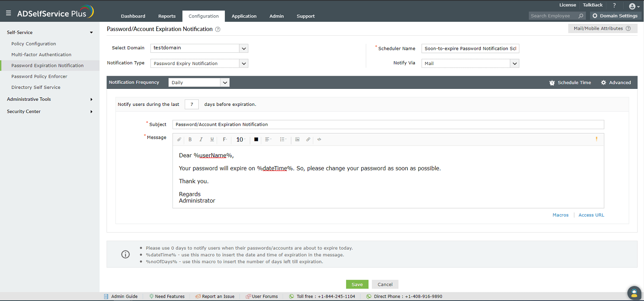
Task: Switch to the Admin tab
Action: coord(277,16)
